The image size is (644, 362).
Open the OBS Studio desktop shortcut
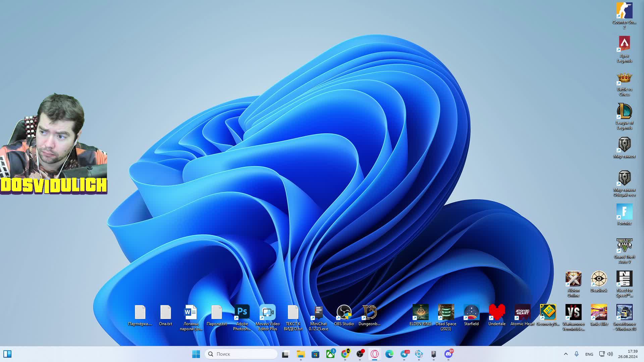pyautogui.click(x=344, y=312)
